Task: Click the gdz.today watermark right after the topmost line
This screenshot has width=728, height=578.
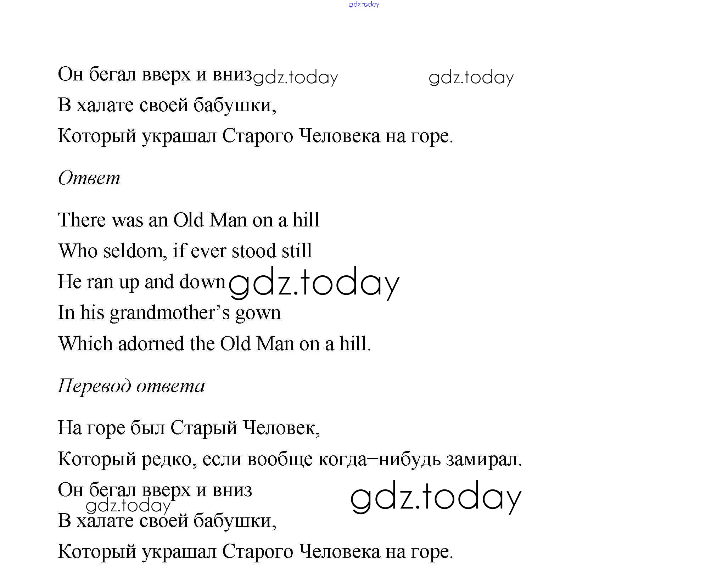Action: click(296, 78)
